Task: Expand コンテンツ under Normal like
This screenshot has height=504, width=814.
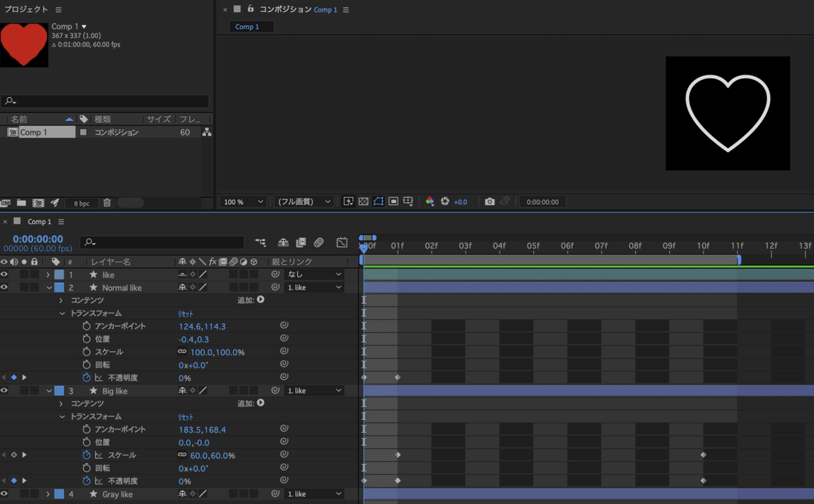Action: pos(61,301)
